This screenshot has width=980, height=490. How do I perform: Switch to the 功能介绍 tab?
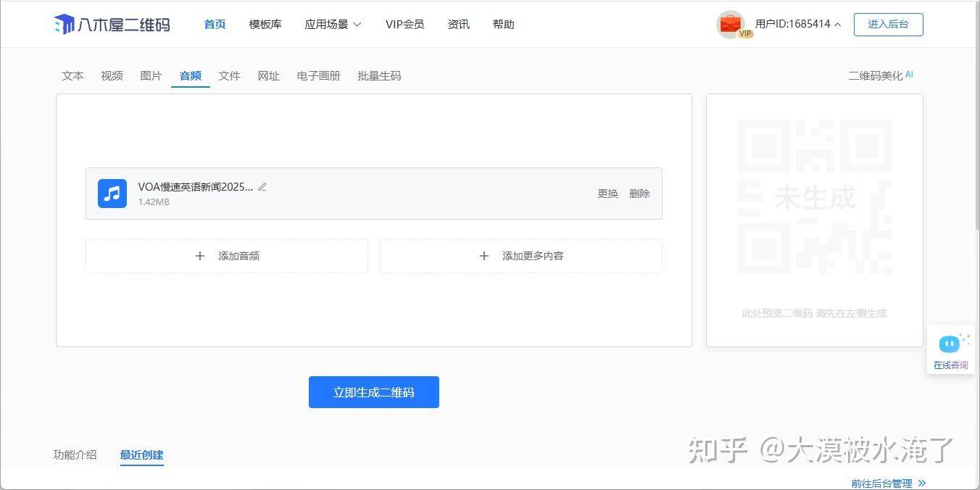tap(75, 455)
